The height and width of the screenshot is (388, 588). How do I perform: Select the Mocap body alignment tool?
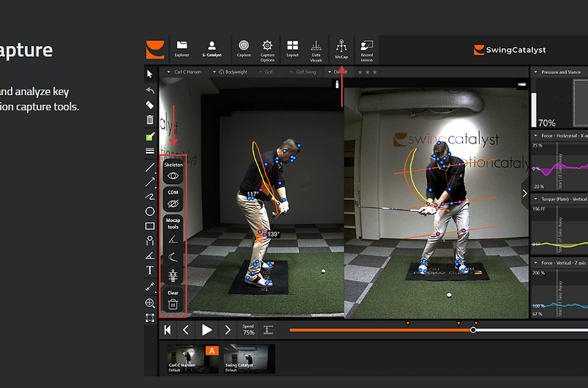pos(172,276)
